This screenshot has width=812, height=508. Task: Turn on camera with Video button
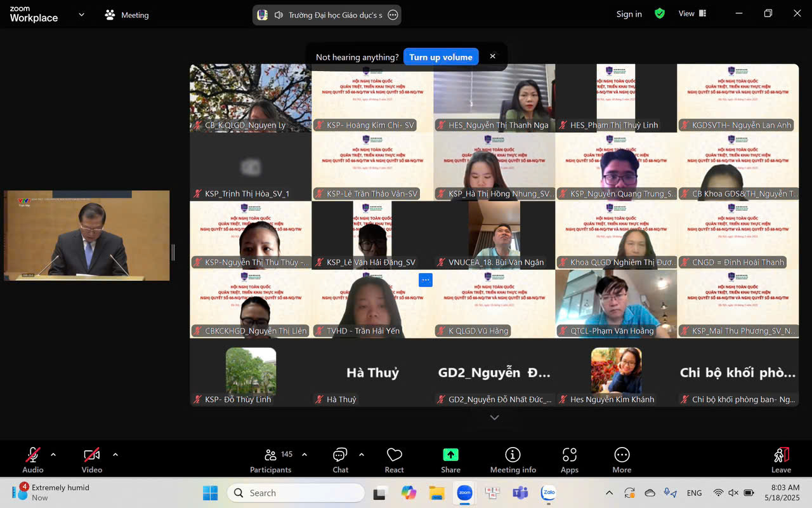point(92,460)
